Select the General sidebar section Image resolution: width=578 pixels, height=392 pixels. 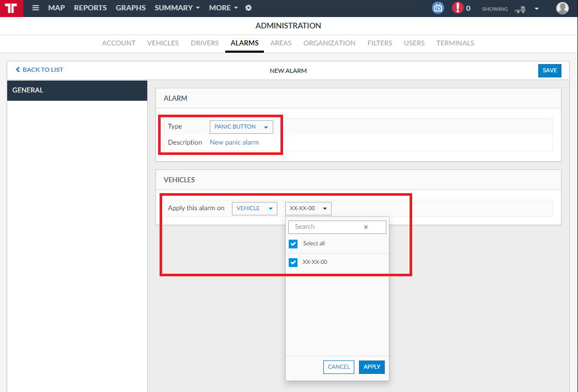point(77,90)
